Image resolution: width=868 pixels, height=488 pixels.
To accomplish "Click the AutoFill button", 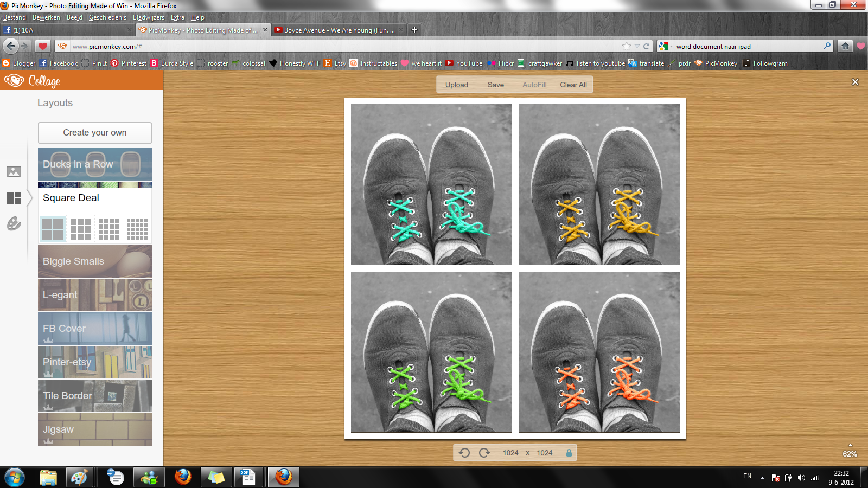I will [x=534, y=85].
